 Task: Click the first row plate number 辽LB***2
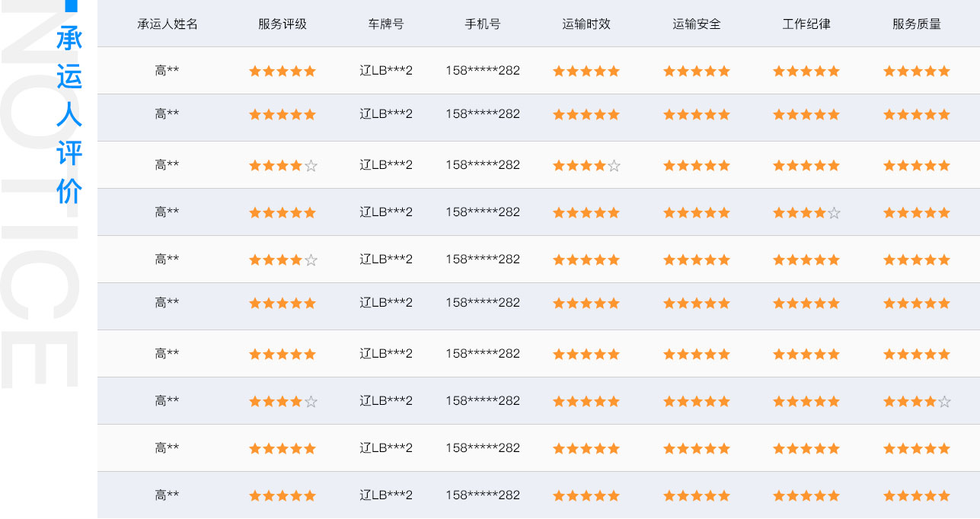(x=386, y=71)
